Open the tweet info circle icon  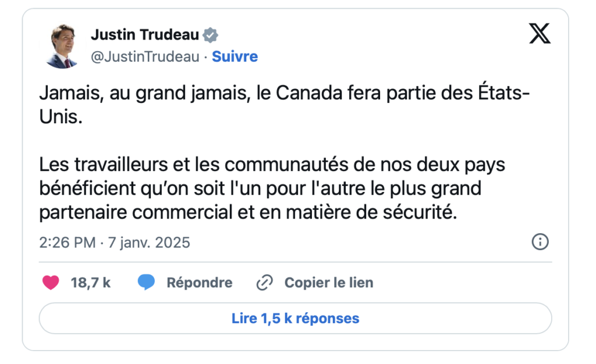pyautogui.click(x=541, y=242)
